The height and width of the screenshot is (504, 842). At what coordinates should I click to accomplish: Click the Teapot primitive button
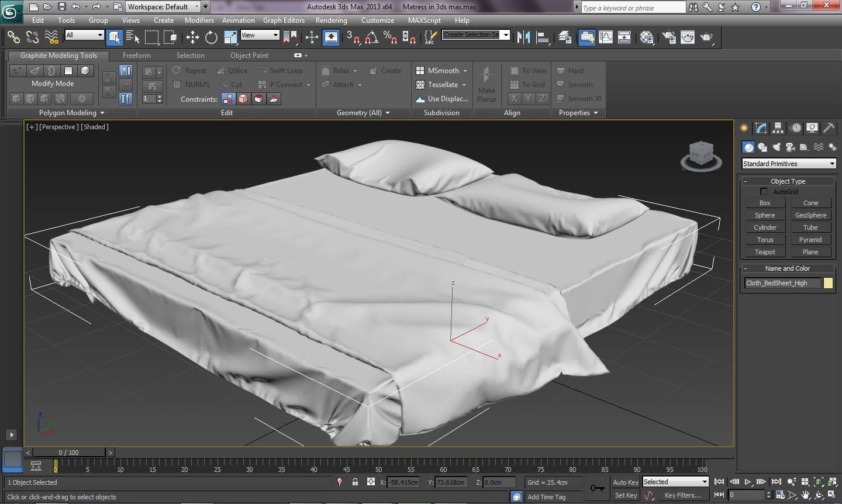(x=765, y=251)
